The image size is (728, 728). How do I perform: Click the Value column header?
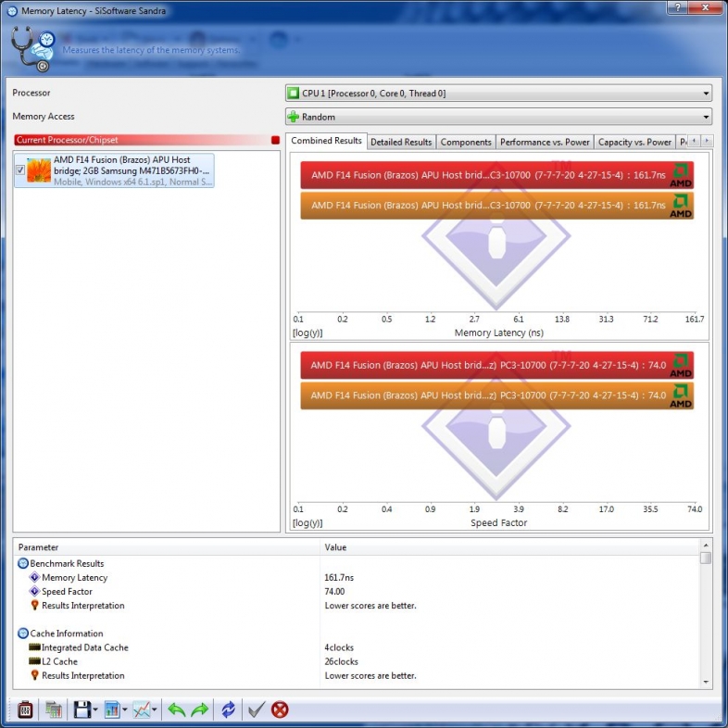point(509,547)
